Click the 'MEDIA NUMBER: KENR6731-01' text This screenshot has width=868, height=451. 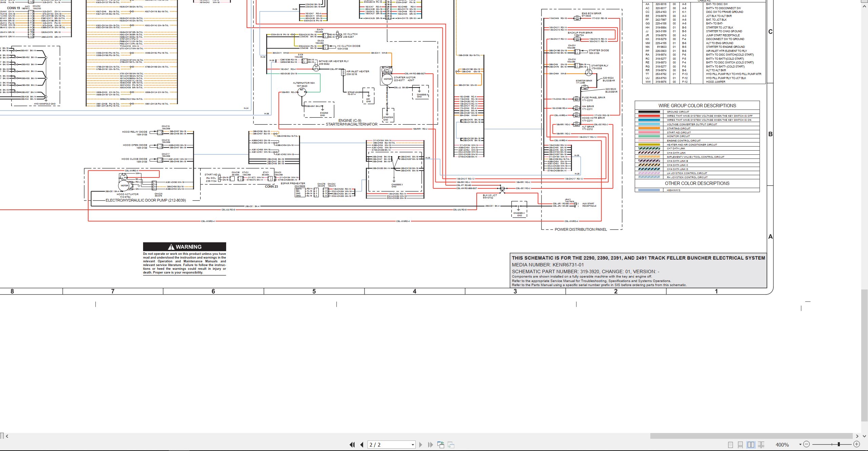548,265
